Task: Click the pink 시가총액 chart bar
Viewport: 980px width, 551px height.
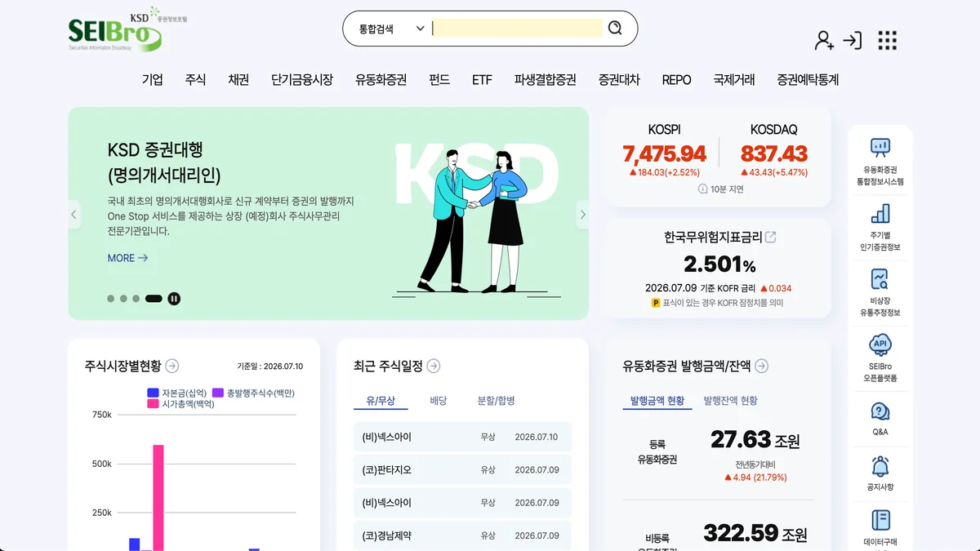Action: coord(158,498)
